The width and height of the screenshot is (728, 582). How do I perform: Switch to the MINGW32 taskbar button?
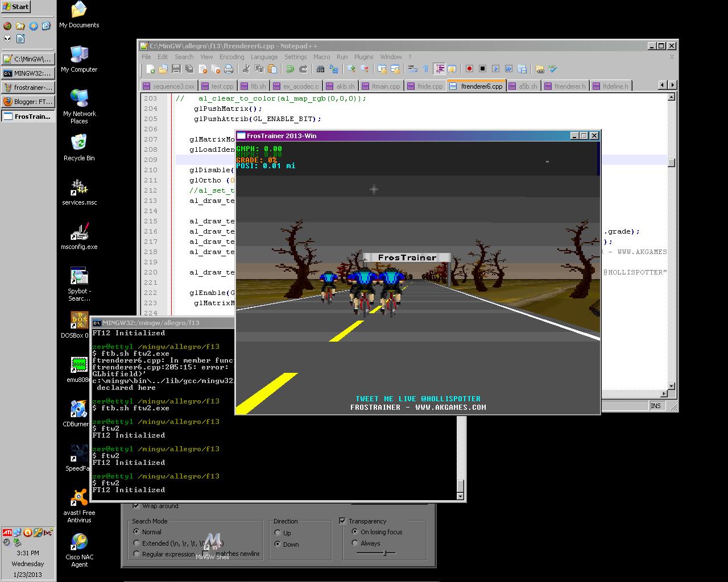pos(28,73)
